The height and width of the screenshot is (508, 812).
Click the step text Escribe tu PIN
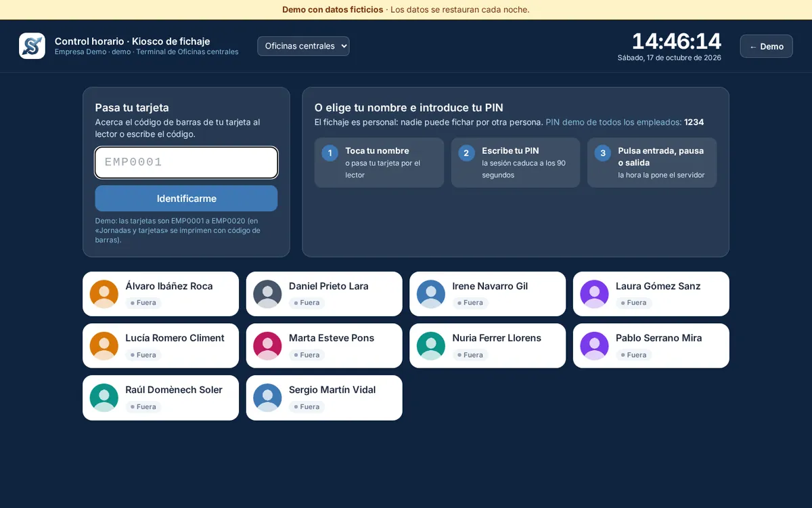point(510,151)
